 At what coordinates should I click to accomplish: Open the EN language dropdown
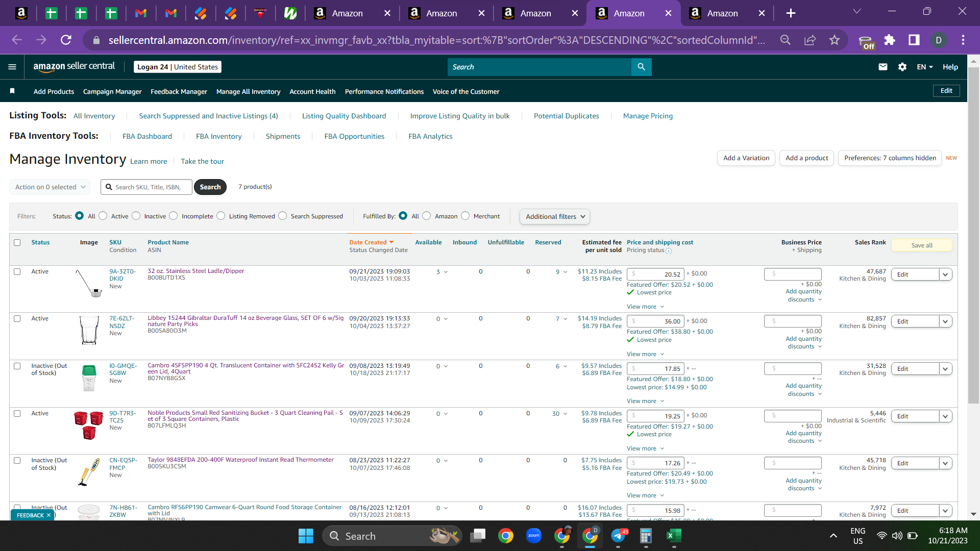[924, 67]
